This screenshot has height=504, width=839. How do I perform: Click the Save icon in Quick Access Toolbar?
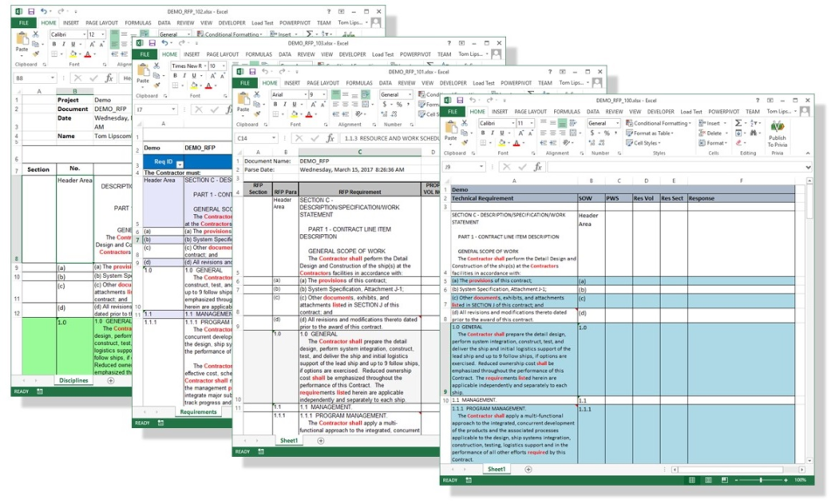tap(460, 100)
